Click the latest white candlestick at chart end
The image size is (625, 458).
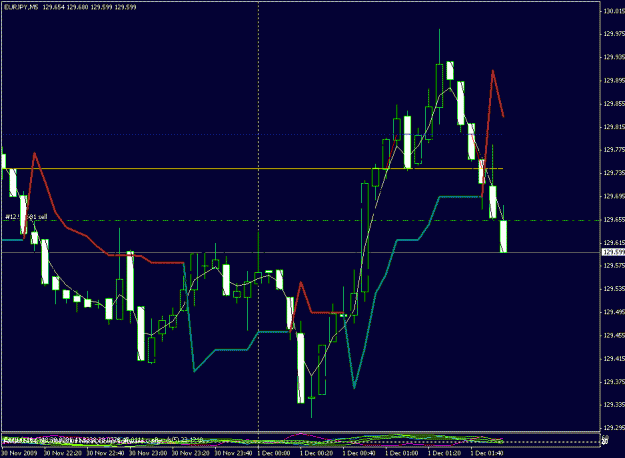click(503, 236)
